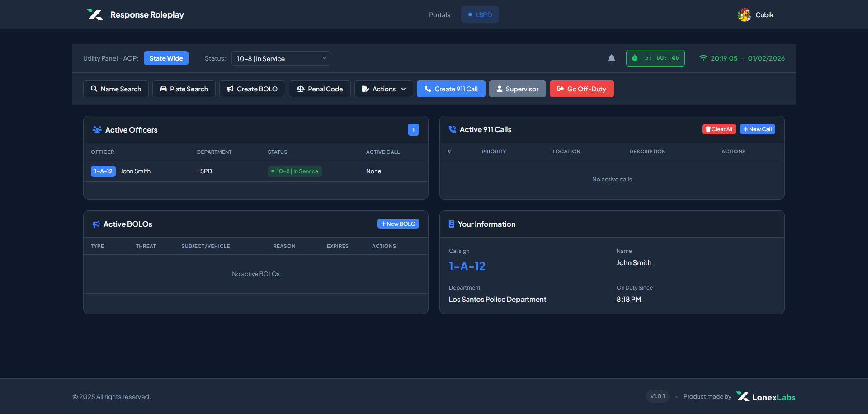Open the Name Search tool

pyautogui.click(x=116, y=89)
